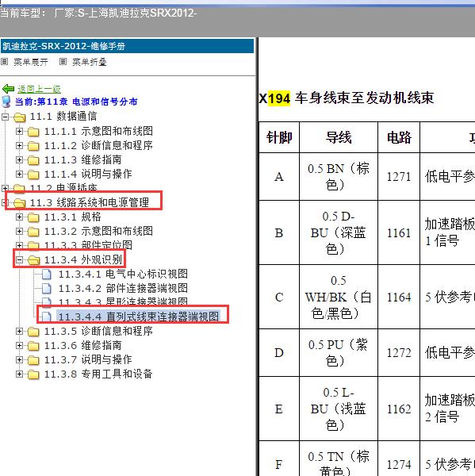475x476 pixels.
Task: Select 11.1 数据通信 tree label
Action: [63, 117]
